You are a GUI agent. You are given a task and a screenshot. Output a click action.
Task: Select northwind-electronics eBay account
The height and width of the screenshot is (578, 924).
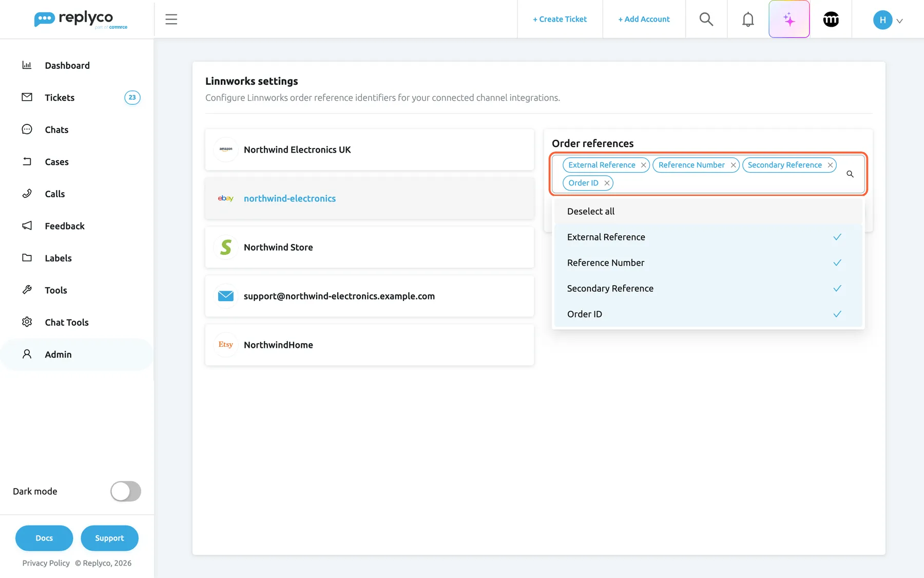pyautogui.click(x=370, y=198)
